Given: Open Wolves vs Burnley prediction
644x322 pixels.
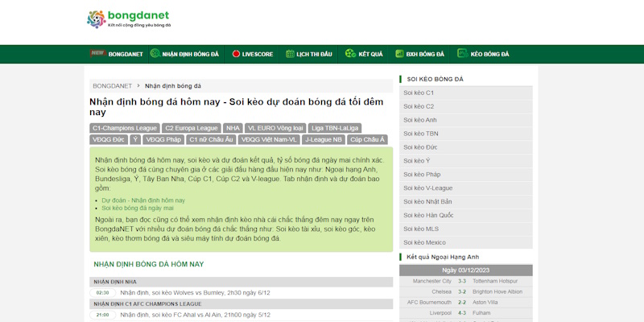Looking at the screenshot, I should click(195, 293).
